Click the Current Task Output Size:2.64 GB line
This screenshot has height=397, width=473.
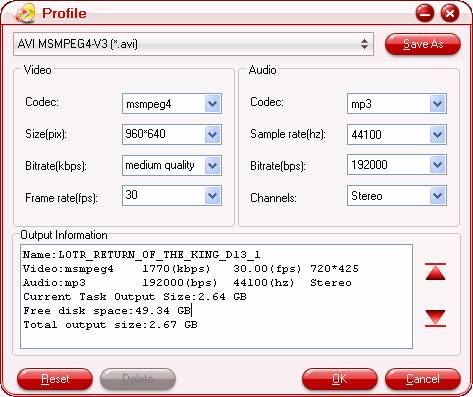click(x=135, y=297)
